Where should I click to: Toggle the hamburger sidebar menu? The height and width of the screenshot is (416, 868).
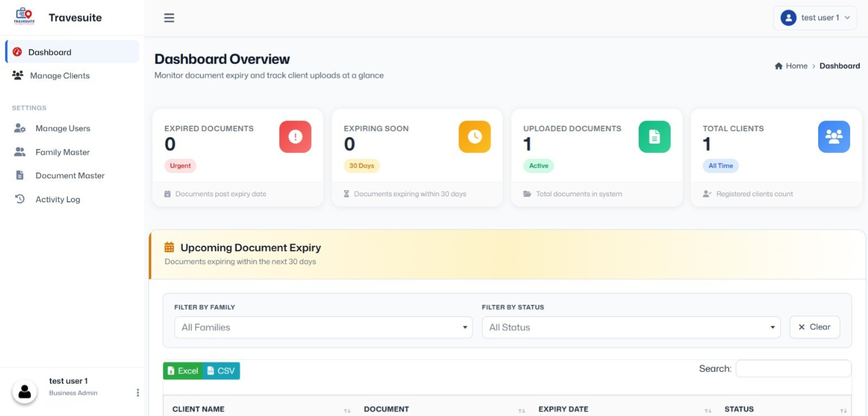tap(169, 18)
